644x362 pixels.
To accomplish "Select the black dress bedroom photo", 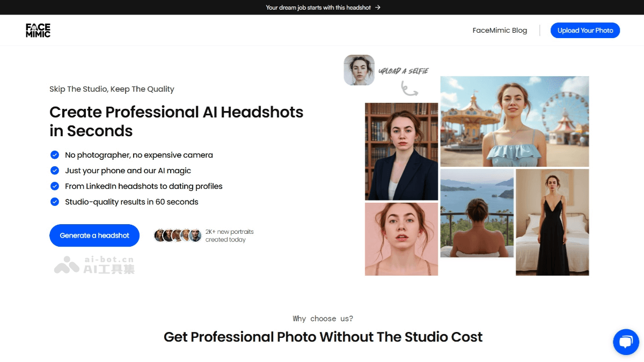I will [x=552, y=222].
